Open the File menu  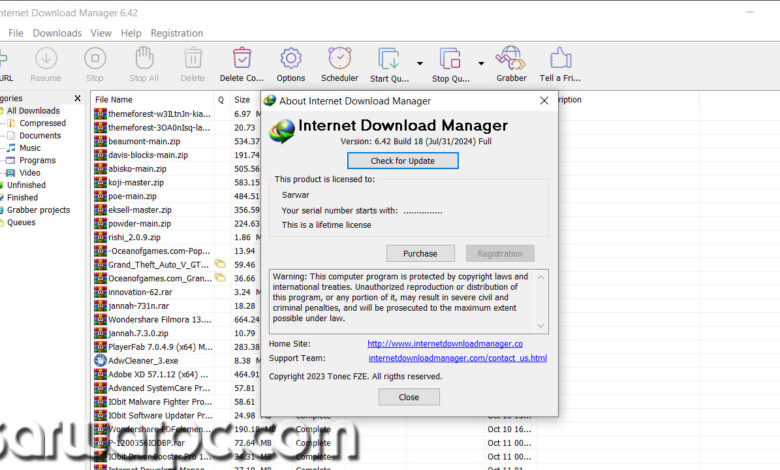point(15,33)
